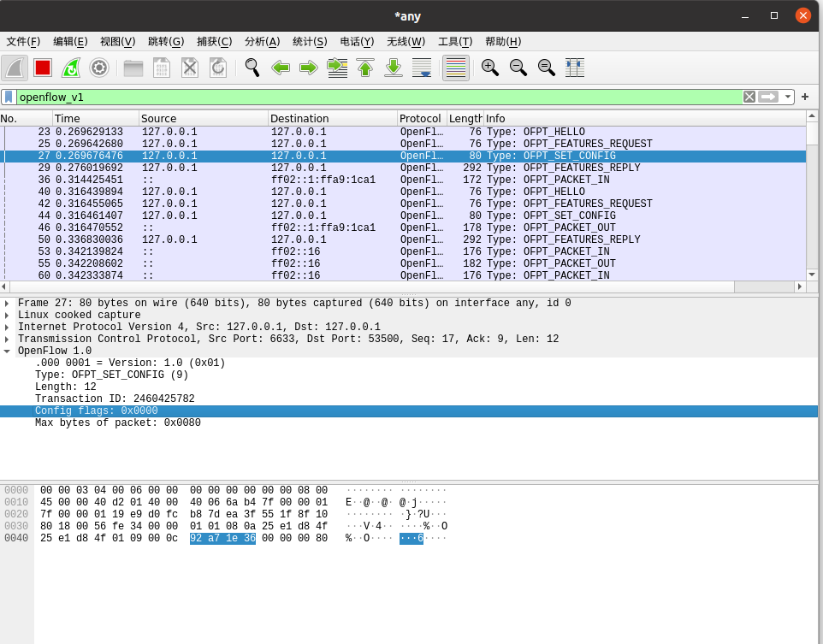Open display filter history dropdown arrow
Viewport: 823px width, 644px height.
click(x=787, y=97)
